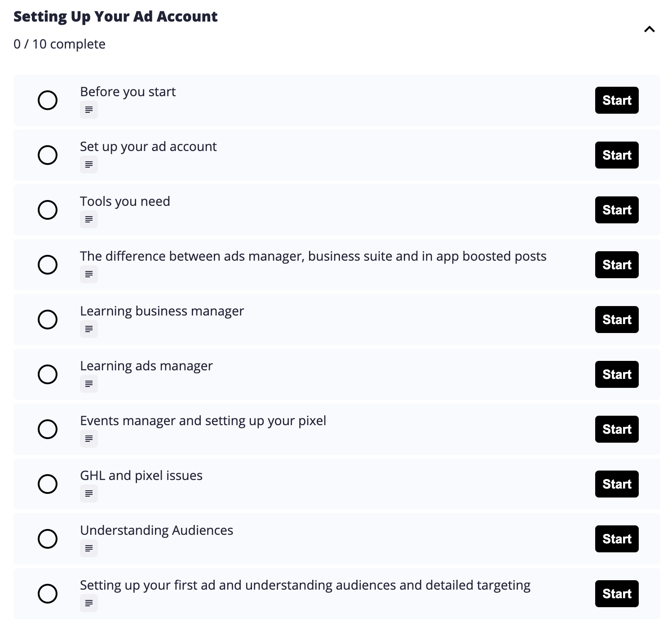Open the Setting up your first ad lesson title
Image resolution: width=672 pixels, height=622 pixels.
click(305, 586)
